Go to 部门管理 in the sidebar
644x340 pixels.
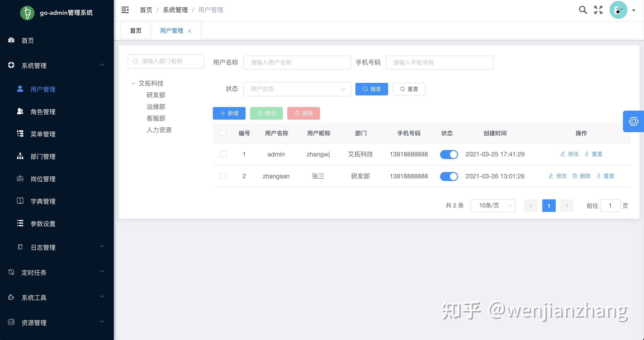tap(43, 156)
